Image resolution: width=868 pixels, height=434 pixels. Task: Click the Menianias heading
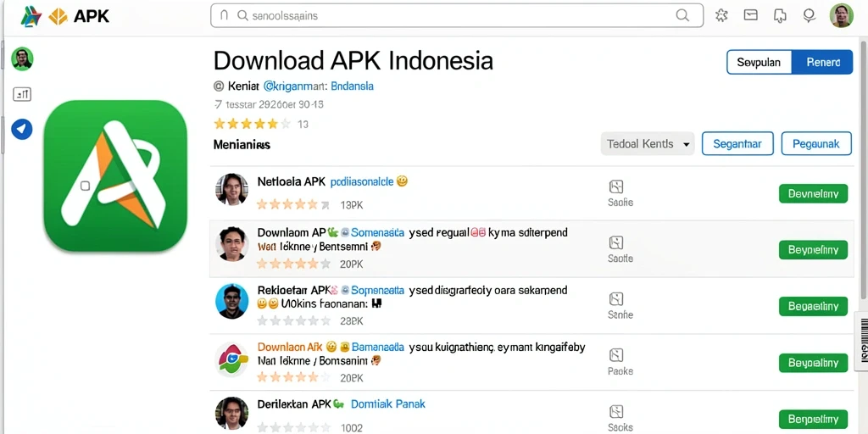(x=242, y=145)
